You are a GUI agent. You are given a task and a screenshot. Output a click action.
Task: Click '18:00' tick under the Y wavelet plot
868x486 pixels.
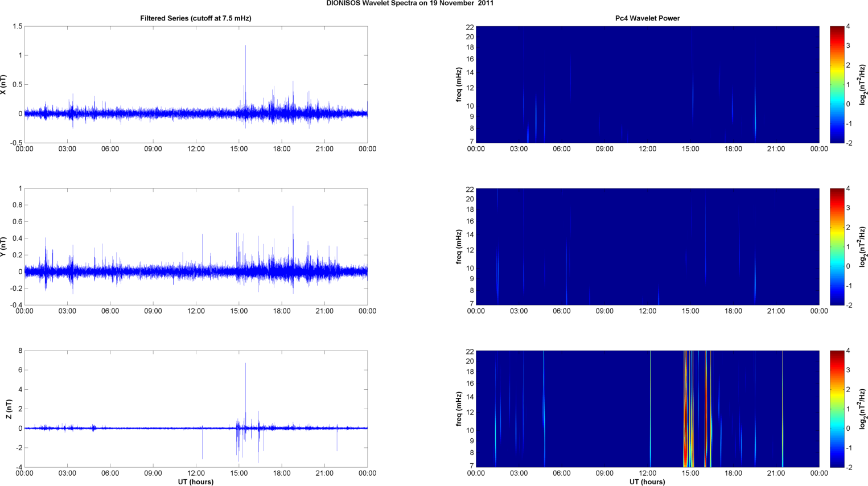733,311
